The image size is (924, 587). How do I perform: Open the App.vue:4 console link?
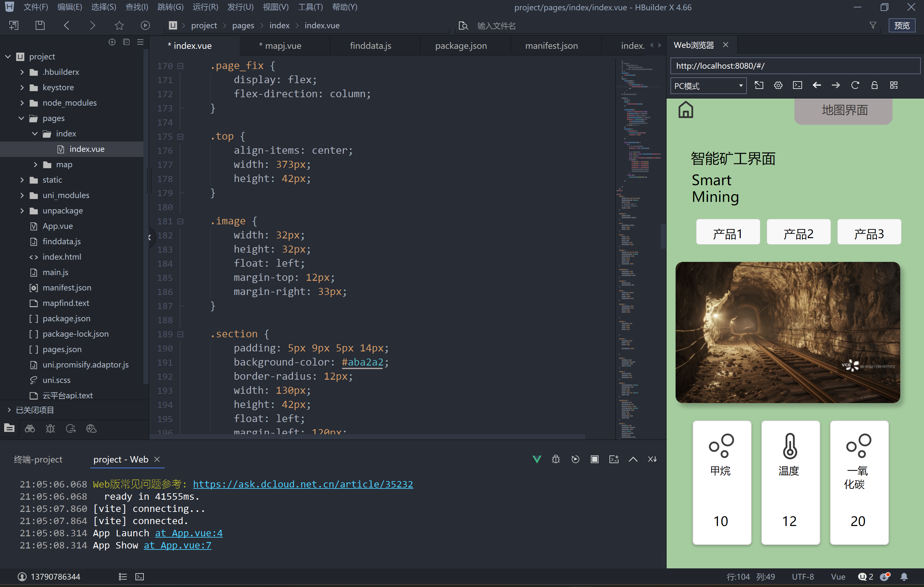(x=189, y=533)
